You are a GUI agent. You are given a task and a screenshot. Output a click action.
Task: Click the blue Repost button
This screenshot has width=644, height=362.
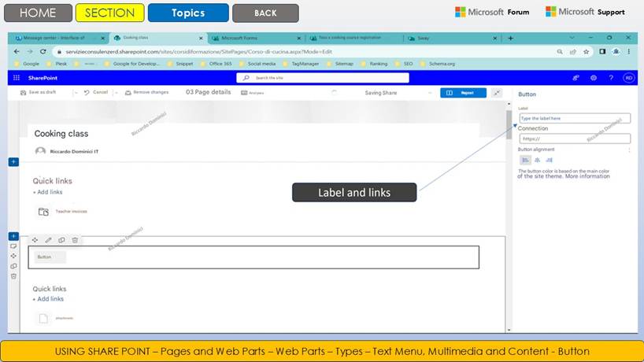pos(463,93)
